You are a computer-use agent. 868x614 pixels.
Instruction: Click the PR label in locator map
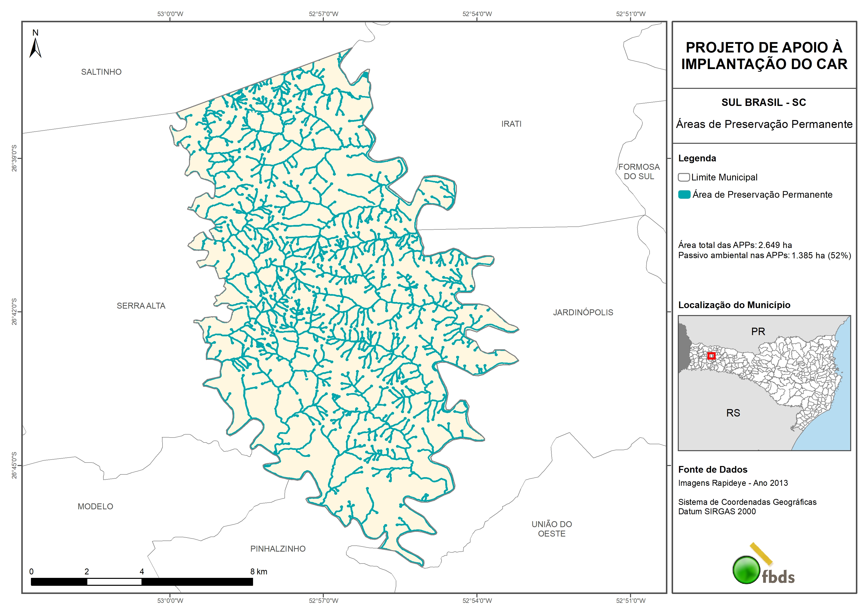(x=758, y=331)
